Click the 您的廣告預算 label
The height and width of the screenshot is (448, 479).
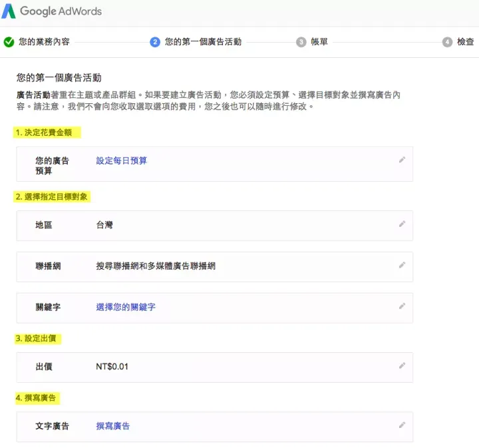53,165
